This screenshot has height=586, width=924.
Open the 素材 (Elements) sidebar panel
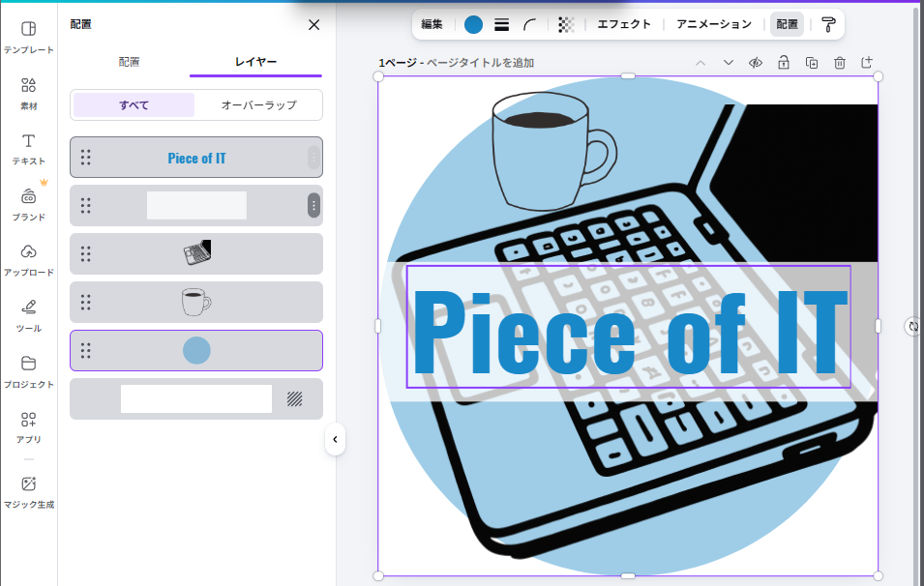click(28, 93)
